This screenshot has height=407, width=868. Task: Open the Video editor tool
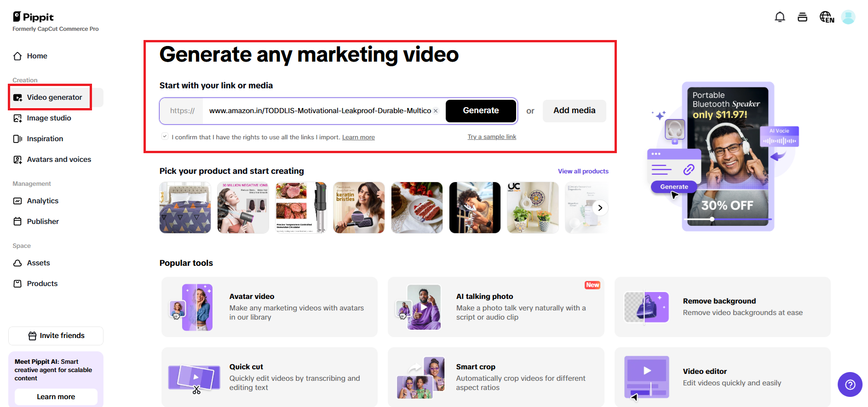click(723, 377)
